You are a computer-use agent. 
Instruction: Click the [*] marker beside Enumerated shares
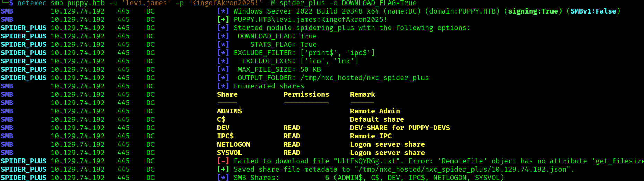(223, 86)
